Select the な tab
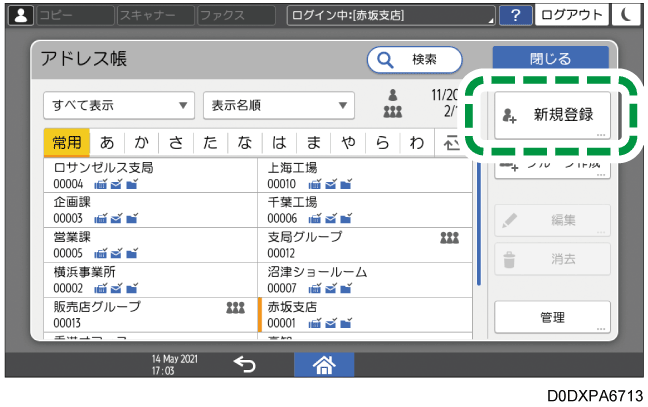The width and height of the screenshot is (648, 407). 245,143
